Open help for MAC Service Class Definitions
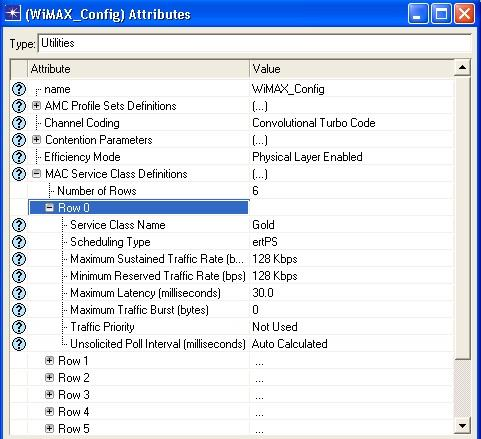The image size is (481, 439). coord(19,174)
